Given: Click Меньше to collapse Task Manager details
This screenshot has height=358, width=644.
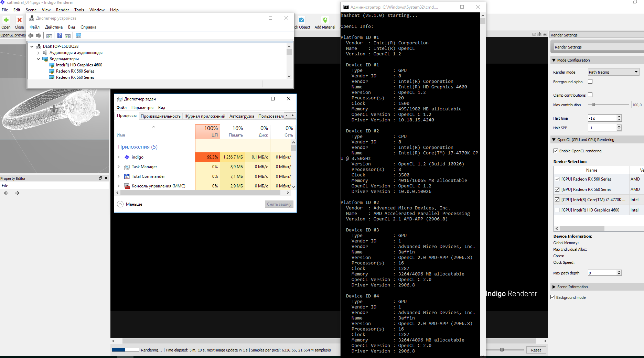Looking at the screenshot, I should click(130, 204).
